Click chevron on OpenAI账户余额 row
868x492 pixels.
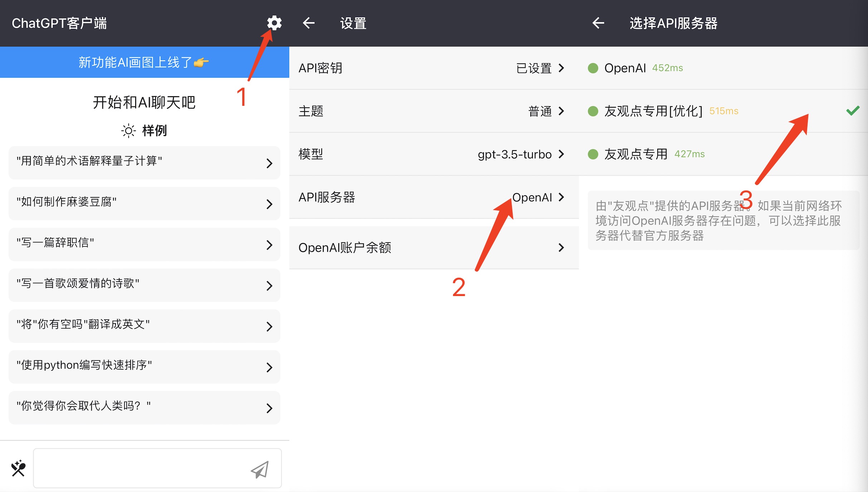click(561, 247)
